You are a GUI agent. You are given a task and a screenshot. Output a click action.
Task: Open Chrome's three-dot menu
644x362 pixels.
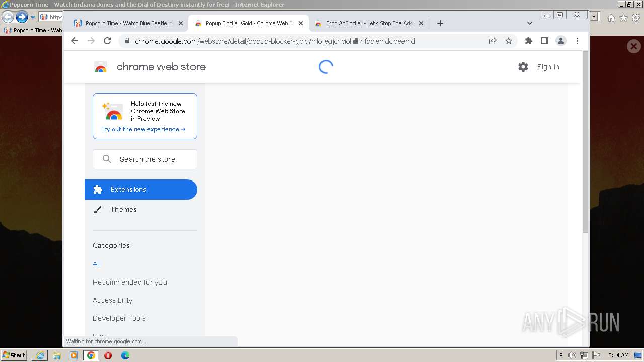tap(577, 41)
